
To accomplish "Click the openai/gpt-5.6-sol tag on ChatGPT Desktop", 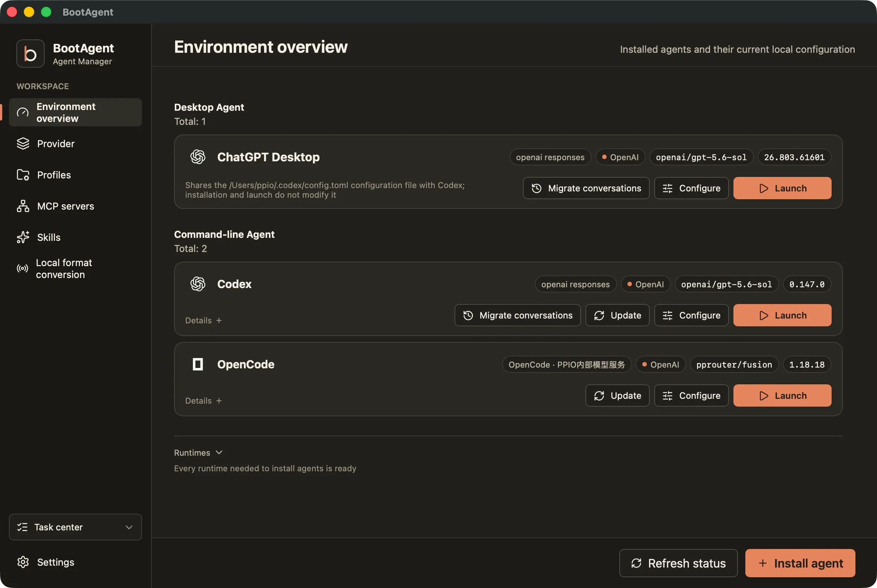I will 701,157.
